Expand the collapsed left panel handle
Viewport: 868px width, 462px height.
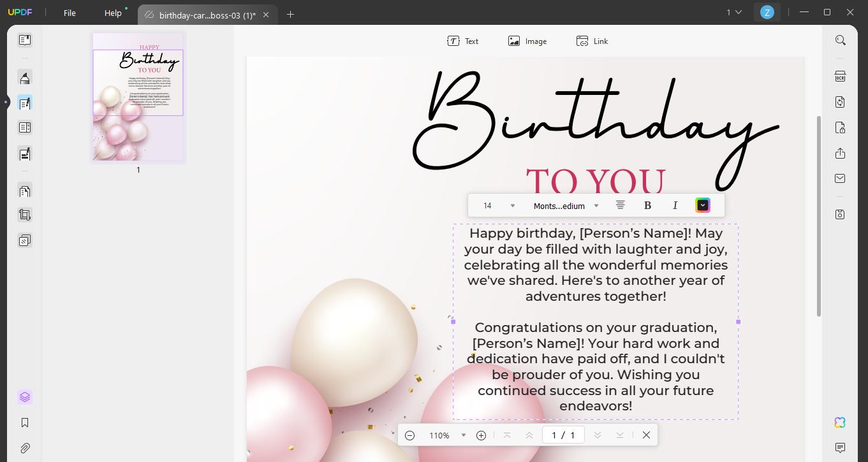(x=6, y=102)
